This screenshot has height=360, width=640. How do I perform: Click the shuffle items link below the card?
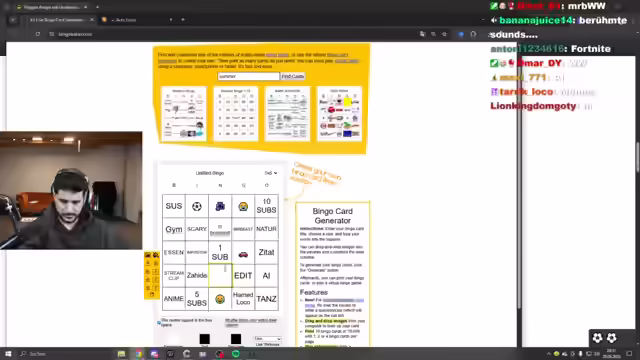pyautogui.click(x=251, y=322)
